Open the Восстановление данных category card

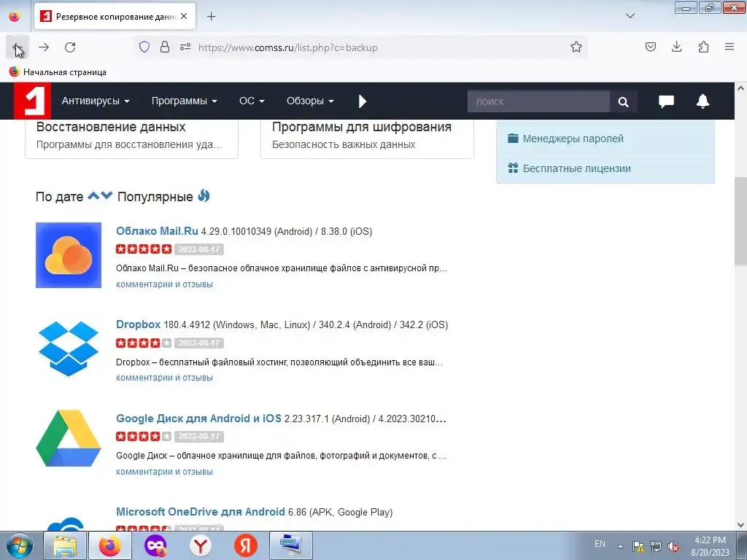pyautogui.click(x=131, y=138)
